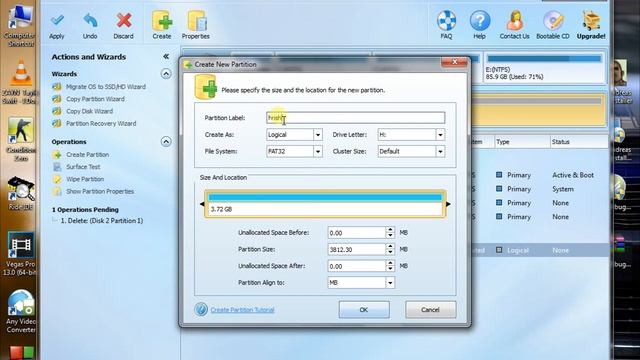
Task: Open the Drive Letter dropdown
Action: 440,135
